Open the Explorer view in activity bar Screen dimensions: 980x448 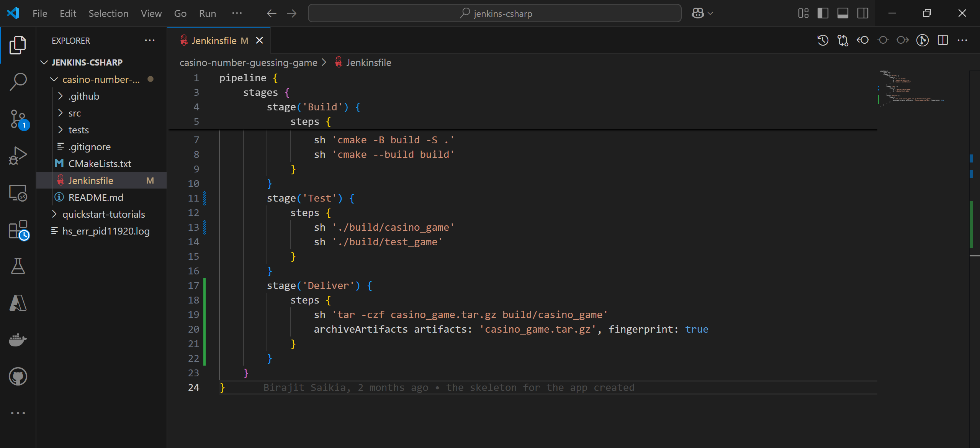pos(18,45)
